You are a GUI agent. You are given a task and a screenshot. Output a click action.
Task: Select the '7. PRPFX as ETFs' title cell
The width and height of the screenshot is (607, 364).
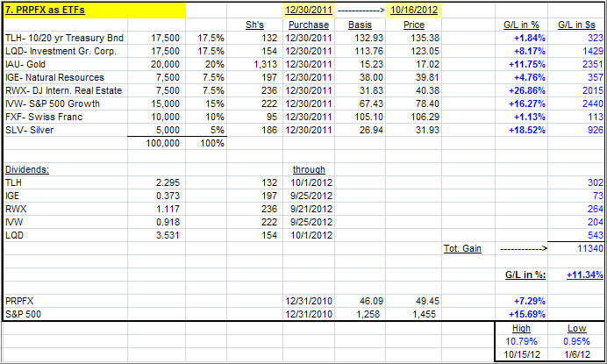(95, 10)
